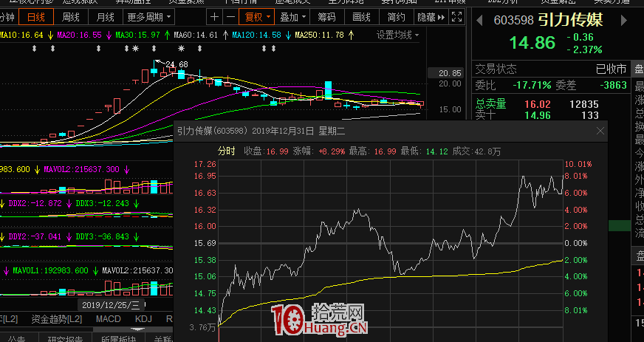Click 15.69 baseline price in popup
This screenshot has width=644, height=342.
pos(205,243)
